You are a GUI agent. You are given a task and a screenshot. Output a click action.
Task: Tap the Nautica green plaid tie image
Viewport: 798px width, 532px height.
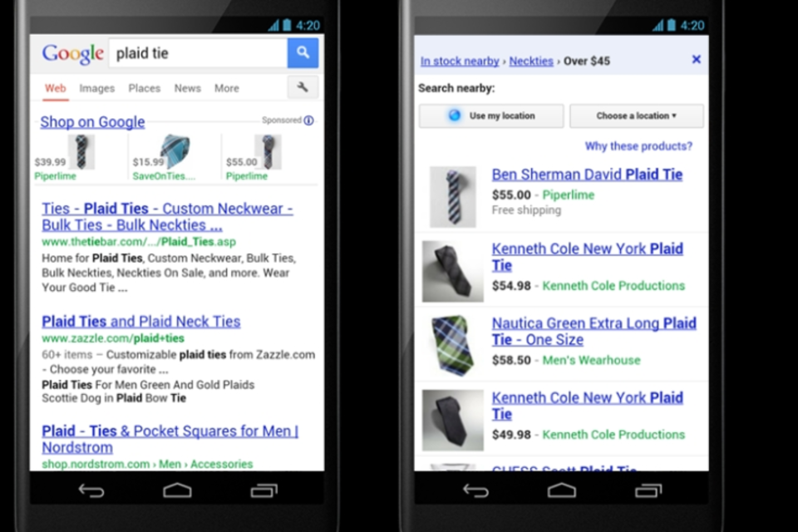pyautogui.click(x=452, y=346)
